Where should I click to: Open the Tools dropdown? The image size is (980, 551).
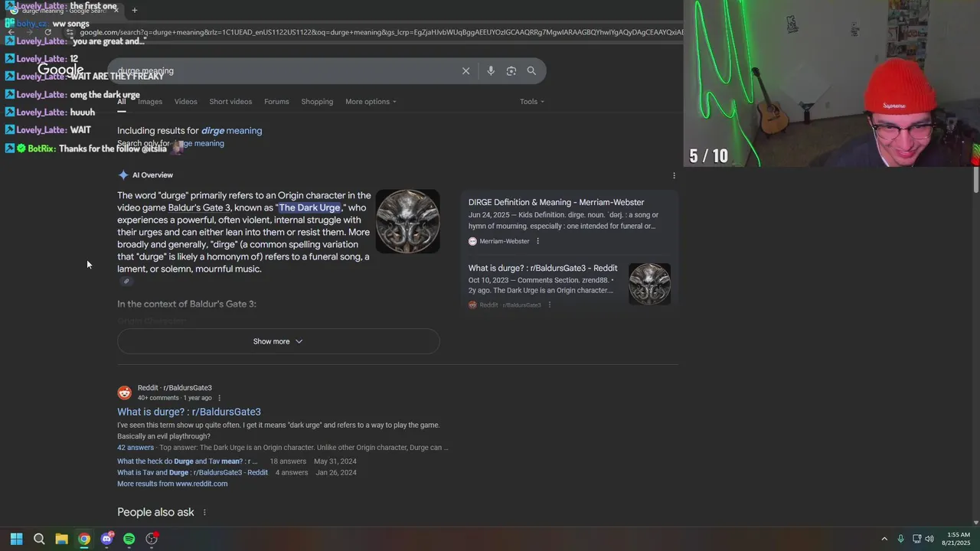532,102
